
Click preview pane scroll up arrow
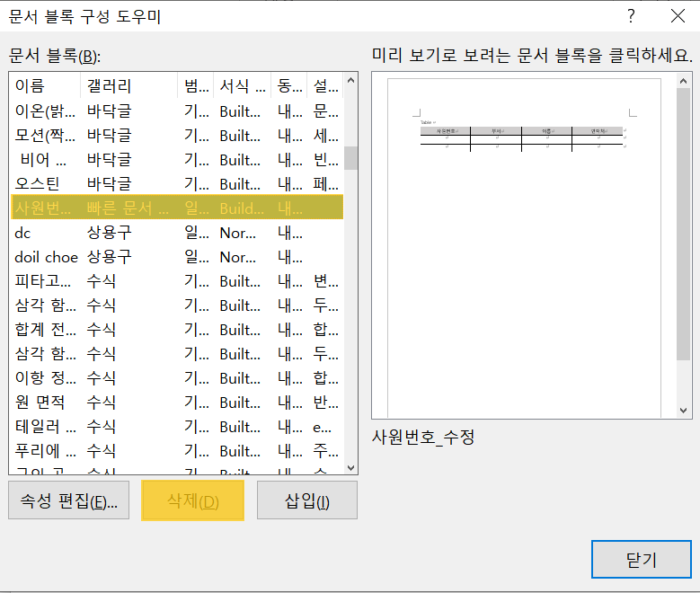683,81
